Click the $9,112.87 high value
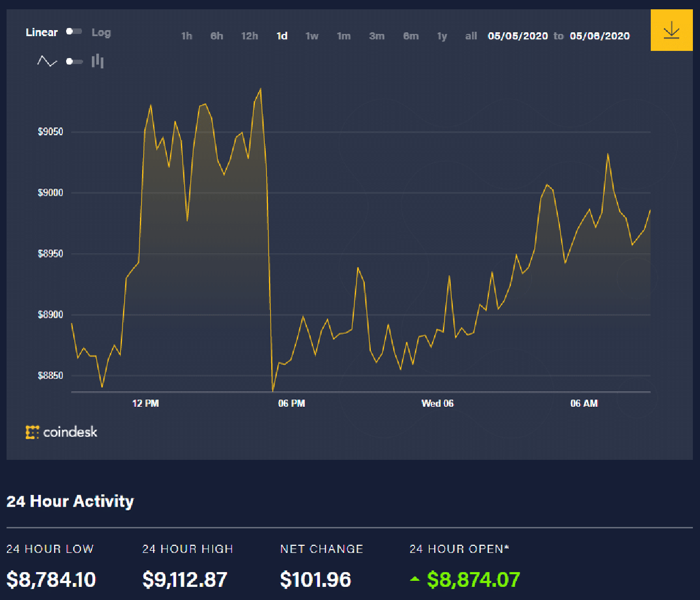The height and width of the screenshot is (600, 700). 185,580
